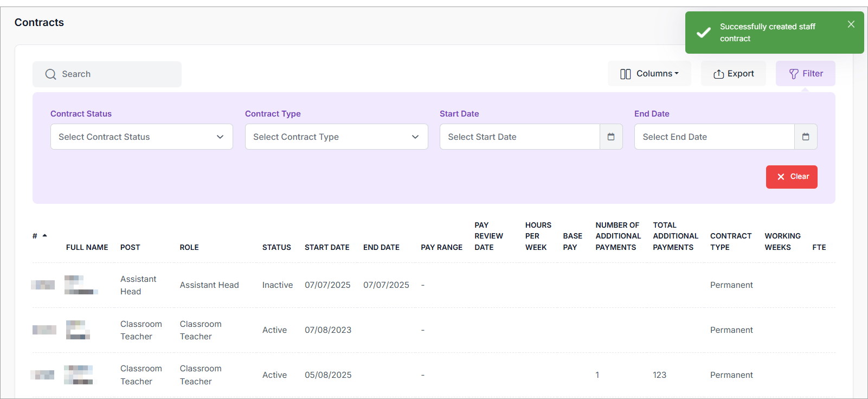Focus the Search input field
868x399 pixels.
(119, 74)
